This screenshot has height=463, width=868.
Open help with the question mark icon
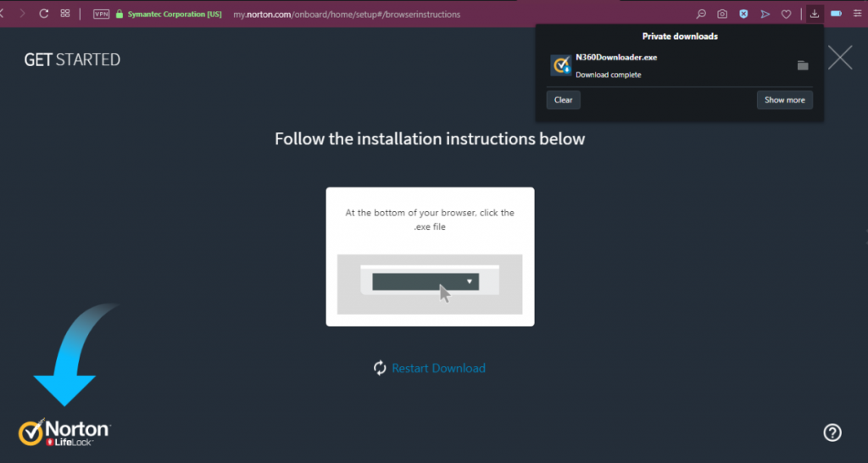(x=832, y=432)
